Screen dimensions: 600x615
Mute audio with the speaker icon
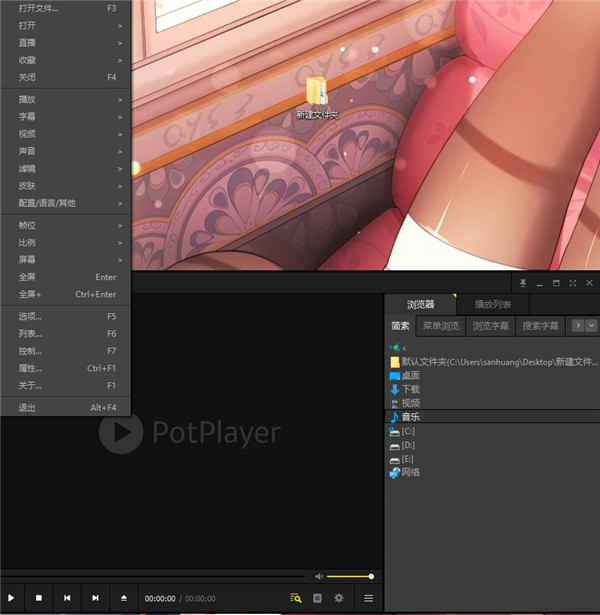point(319,576)
